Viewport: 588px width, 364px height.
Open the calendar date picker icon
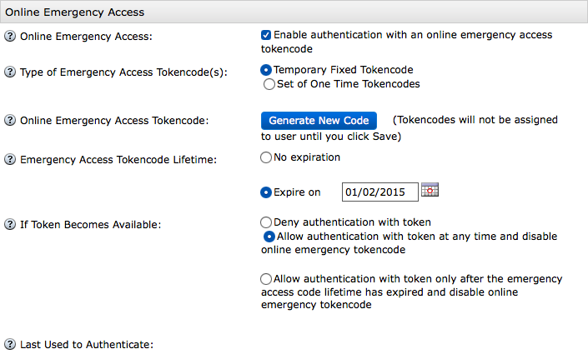point(430,190)
